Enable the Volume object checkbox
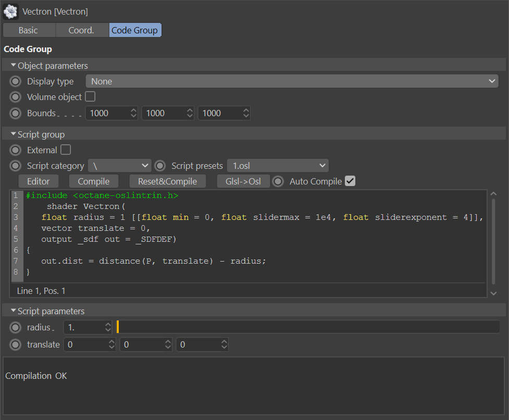This screenshot has width=509, height=420. pyautogui.click(x=90, y=96)
